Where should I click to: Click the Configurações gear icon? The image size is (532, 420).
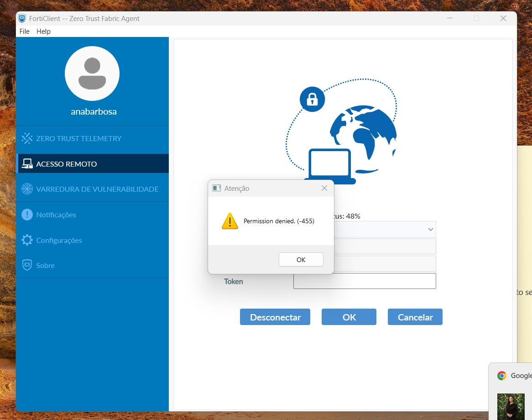pyautogui.click(x=27, y=240)
